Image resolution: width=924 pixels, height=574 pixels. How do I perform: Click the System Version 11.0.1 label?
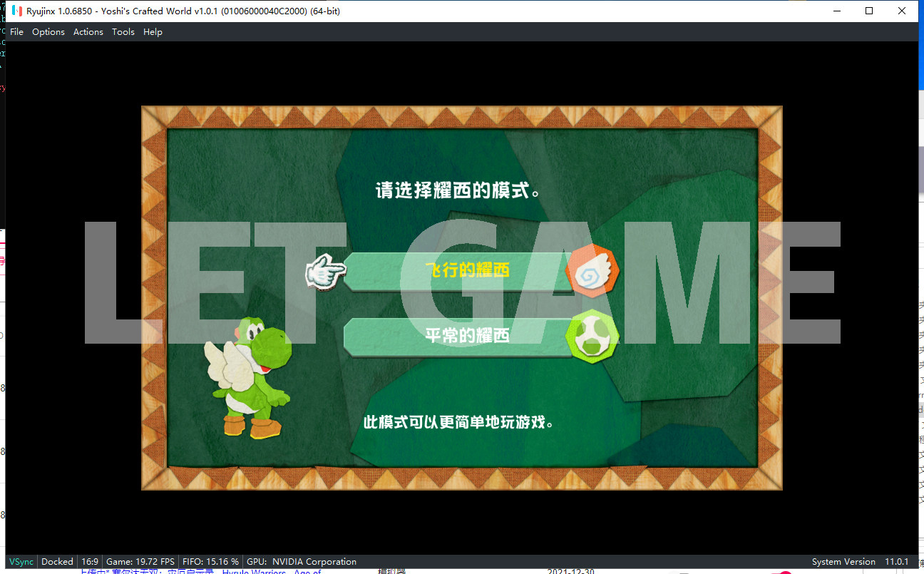coord(860,562)
